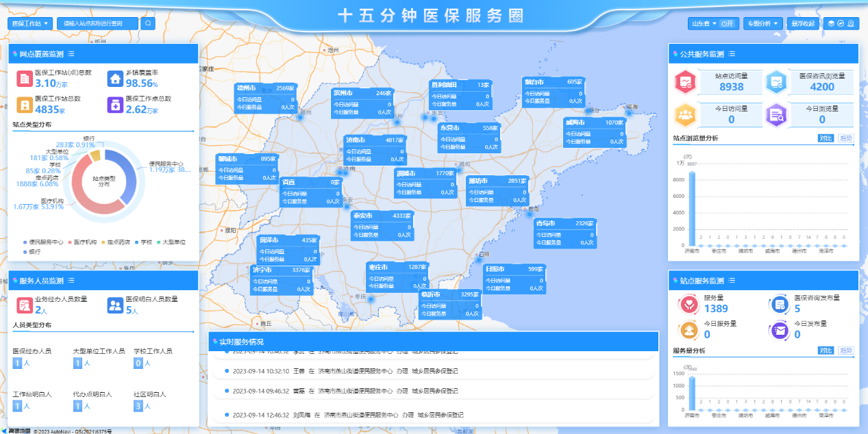
Task: Select 对比 tab in 服务量分析 chart
Action: click(x=826, y=350)
